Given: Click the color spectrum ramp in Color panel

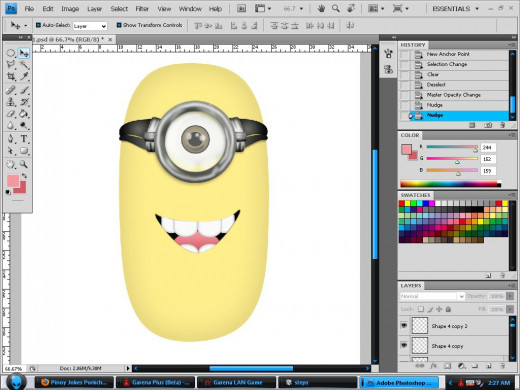Looking at the screenshot, I should [450, 184].
